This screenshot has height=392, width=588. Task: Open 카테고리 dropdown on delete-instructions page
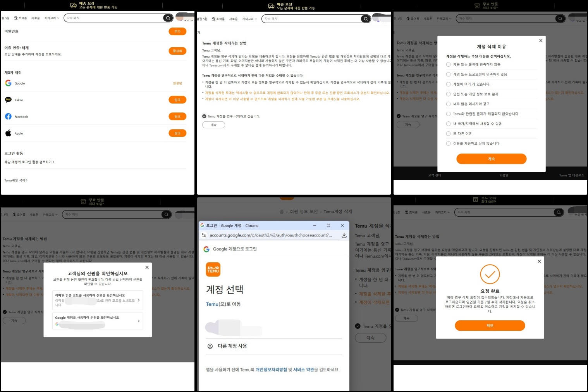pos(249,19)
